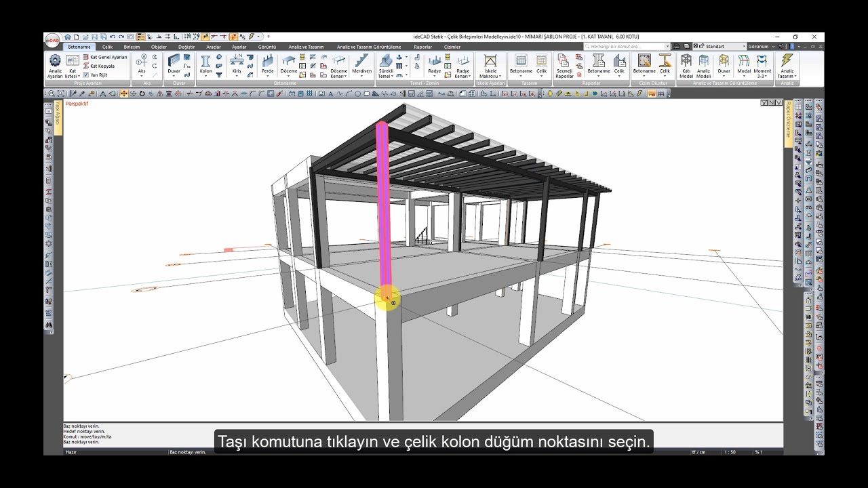Click Kat Kopyala button

[99, 66]
